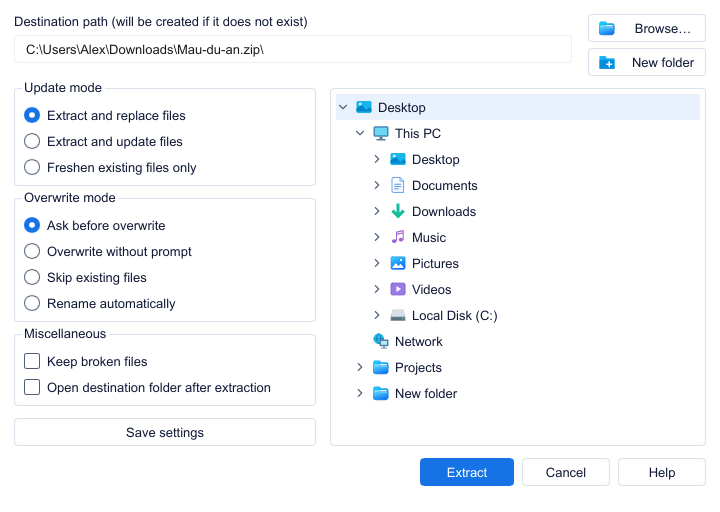Expand the Desktop subfolder chevron
The width and height of the screenshot is (720, 512).
click(377, 159)
